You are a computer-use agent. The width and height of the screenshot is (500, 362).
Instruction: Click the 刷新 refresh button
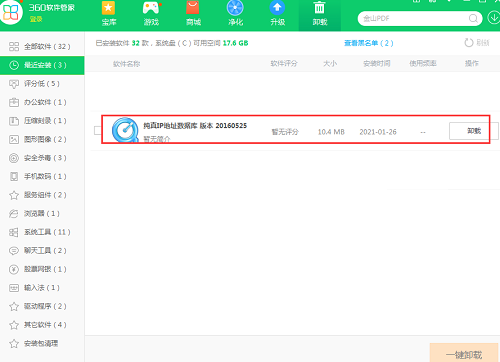tap(477, 43)
